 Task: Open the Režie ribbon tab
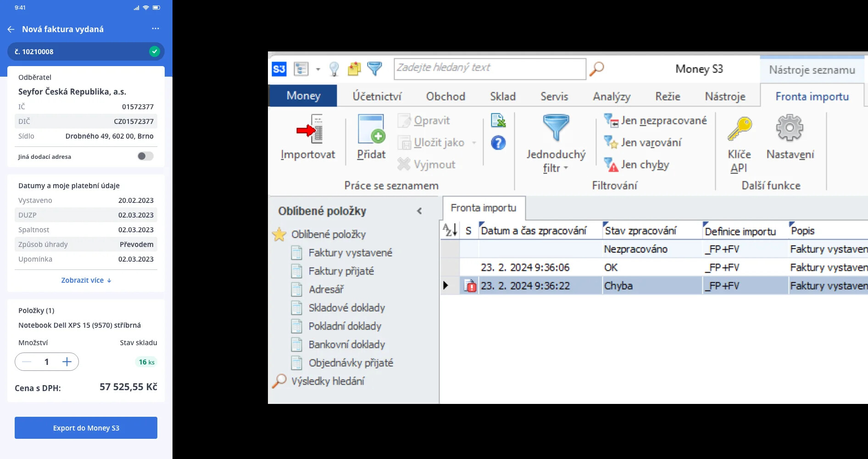click(x=668, y=96)
